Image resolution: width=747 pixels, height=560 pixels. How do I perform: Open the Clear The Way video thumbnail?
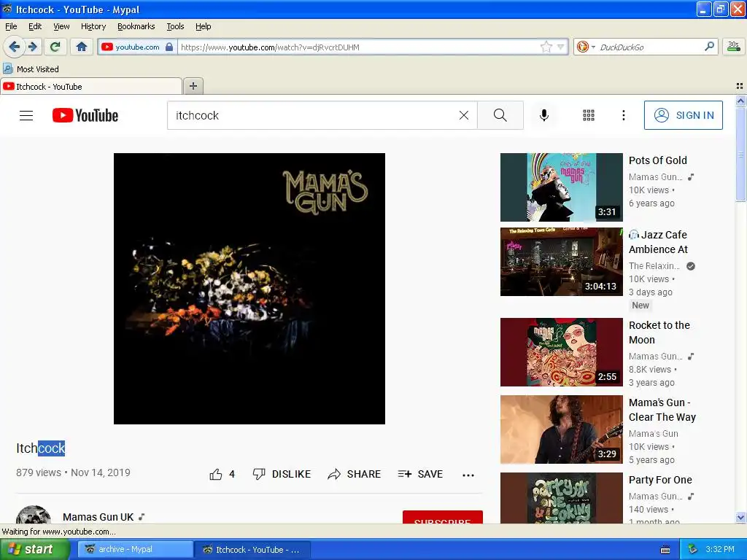[x=561, y=429]
